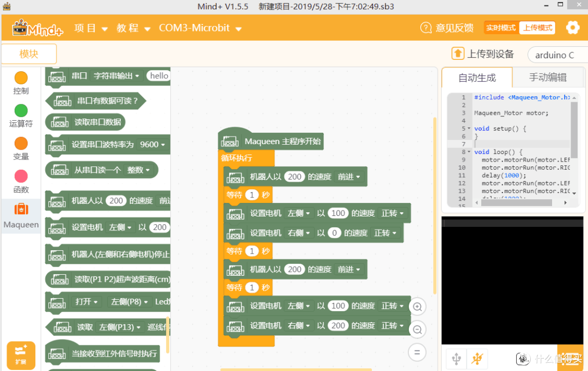Click the Mind+ logo
The image size is (588, 371).
[37, 28]
